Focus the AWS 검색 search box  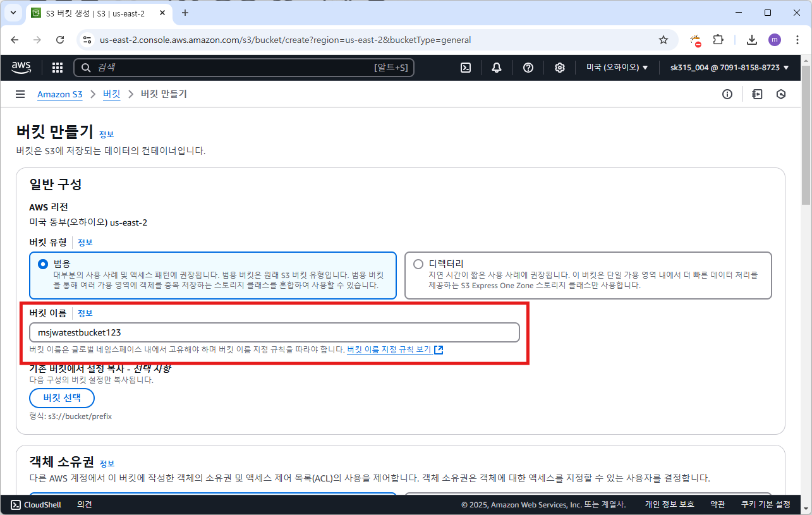pyautogui.click(x=244, y=68)
